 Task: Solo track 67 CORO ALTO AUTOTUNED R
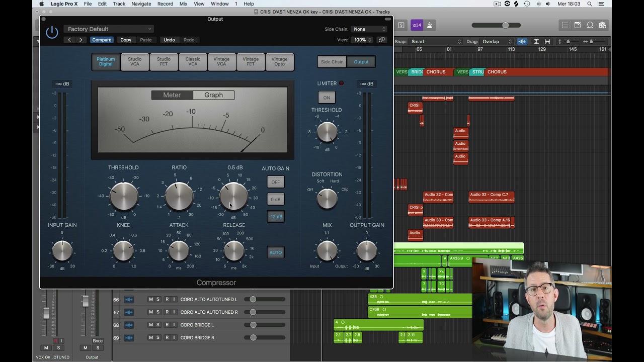(158, 312)
